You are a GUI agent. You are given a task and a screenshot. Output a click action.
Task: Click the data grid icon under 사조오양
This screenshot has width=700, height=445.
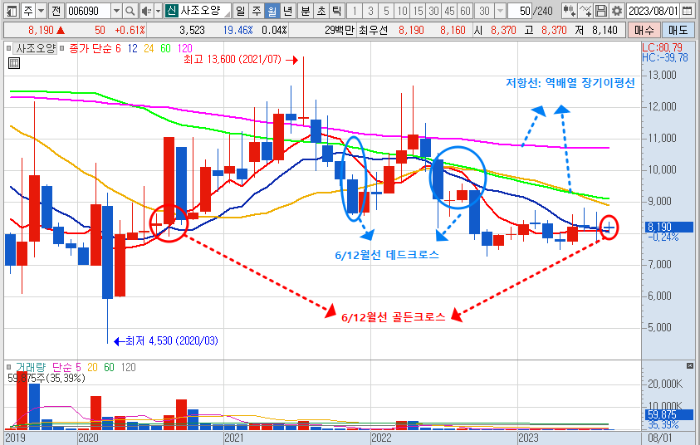pos(14,63)
